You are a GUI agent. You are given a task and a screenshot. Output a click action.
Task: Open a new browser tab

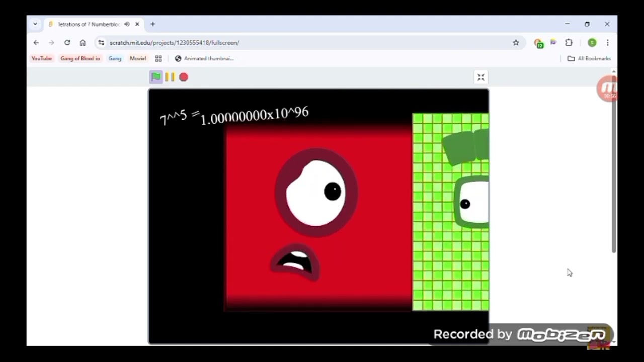pos(152,24)
